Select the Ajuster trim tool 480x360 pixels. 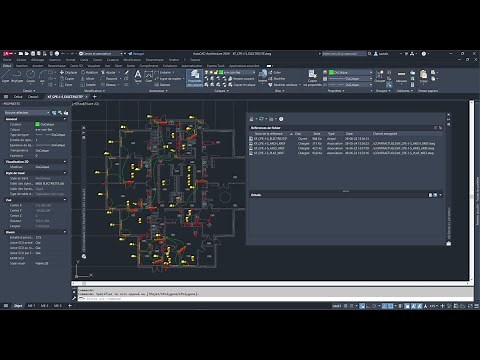(108, 72)
